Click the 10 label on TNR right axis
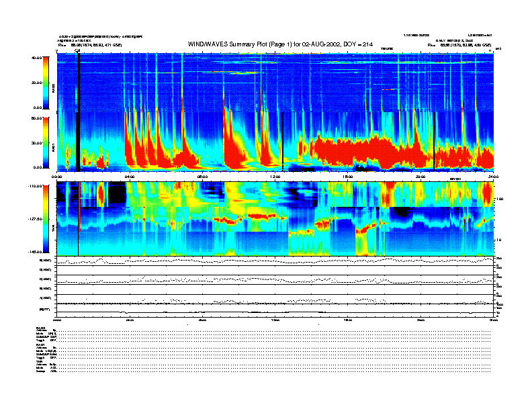532x411 pixels. tap(498, 240)
